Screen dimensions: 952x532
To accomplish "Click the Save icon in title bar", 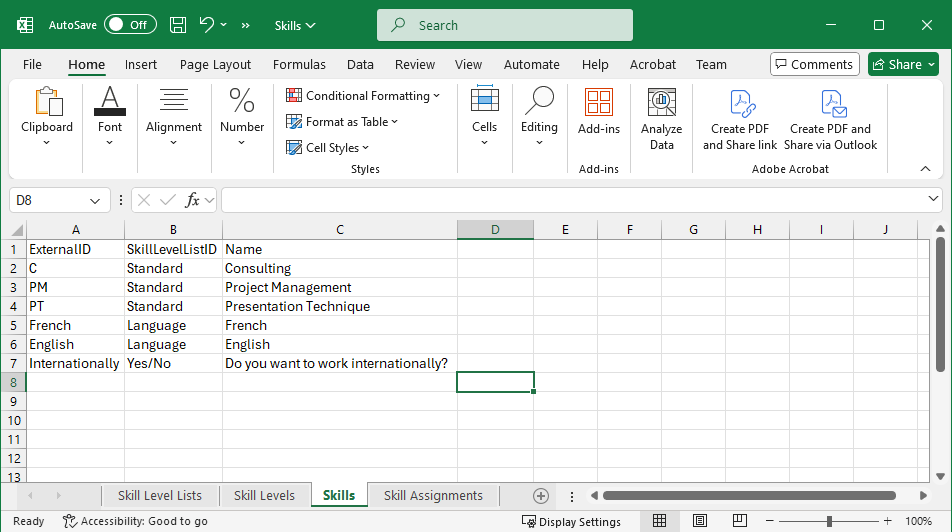I will (178, 25).
